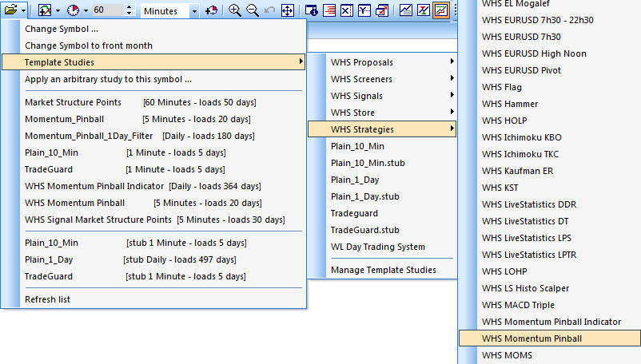The image size is (641, 364).
Task: Expand the WHS Proposals submenu
Action: click(382, 62)
